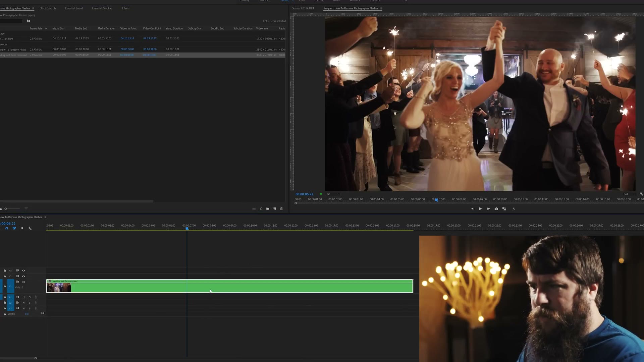
Task: Adjust timeline zoom scroll handle at bottom
Action: (36, 358)
